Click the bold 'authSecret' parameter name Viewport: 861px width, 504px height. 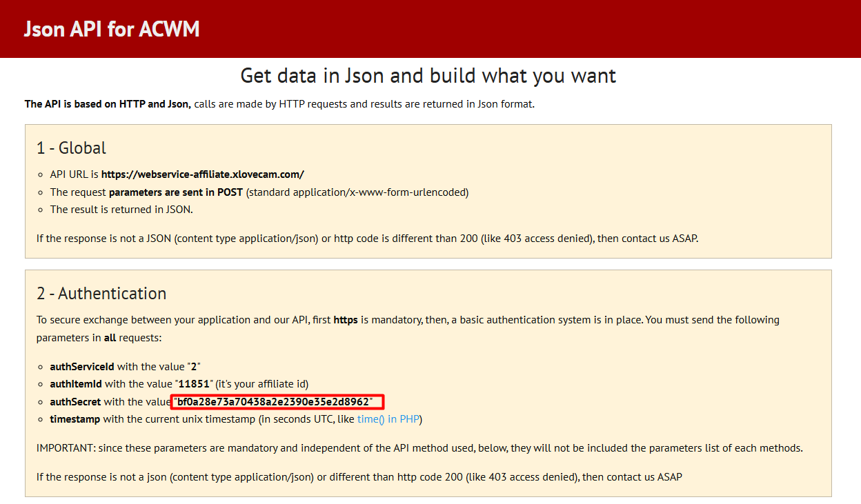point(75,401)
